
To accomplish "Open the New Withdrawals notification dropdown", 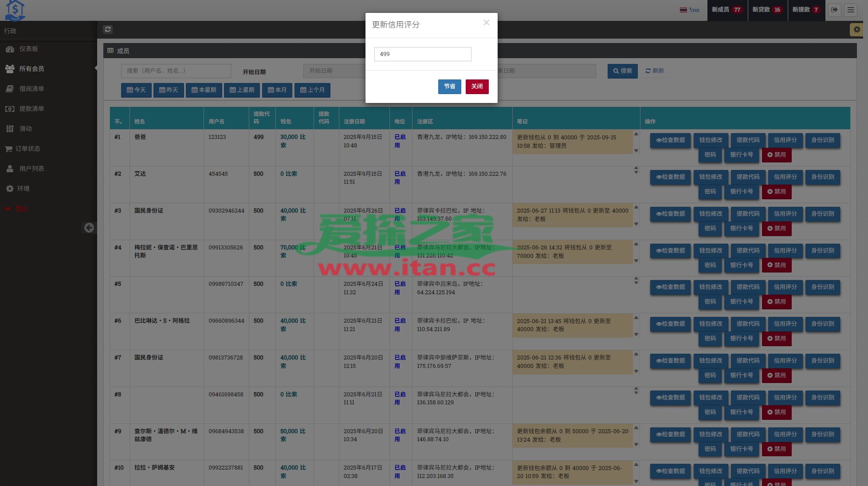I will tap(806, 10).
